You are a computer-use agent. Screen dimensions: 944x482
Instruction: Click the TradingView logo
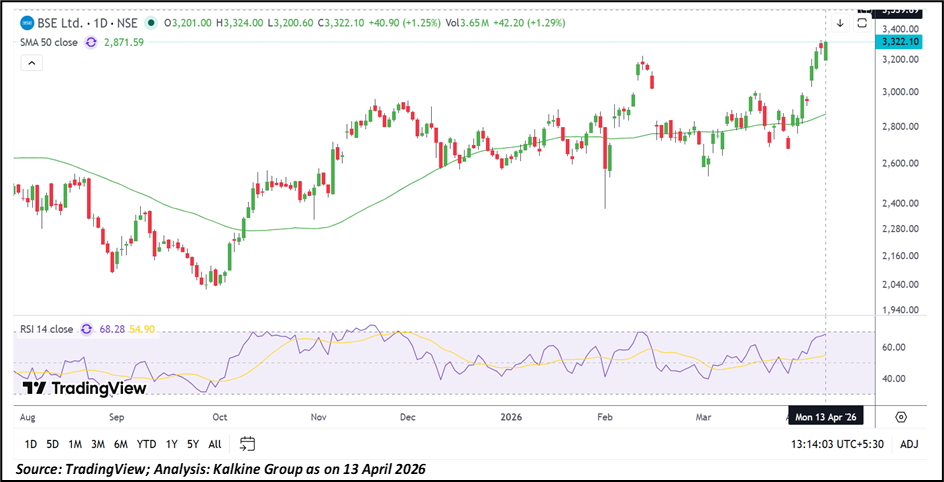point(85,388)
